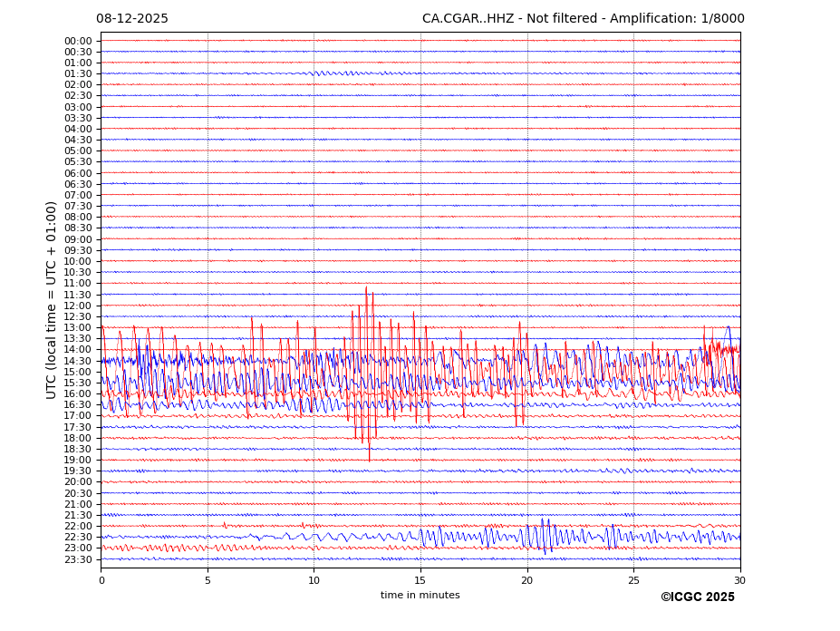Click the 'time in minutes' axis label
This screenshot has height=631, width=840.
pyautogui.click(x=420, y=595)
